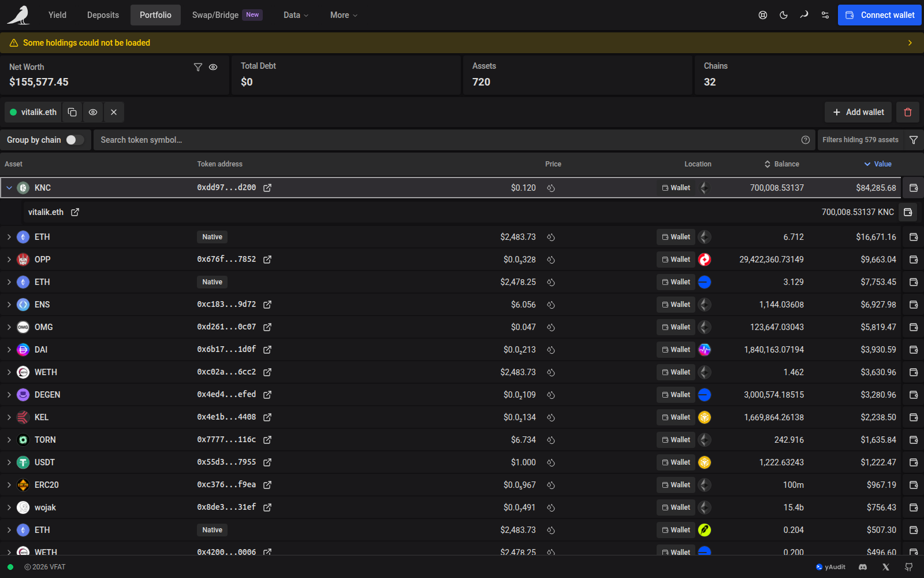924x578 pixels.
Task: Open the Net Worth filter funnel
Action: coord(198,67)
